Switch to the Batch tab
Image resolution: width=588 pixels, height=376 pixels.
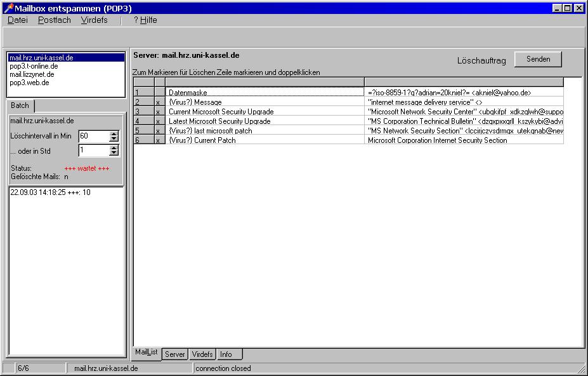[20, 106]
